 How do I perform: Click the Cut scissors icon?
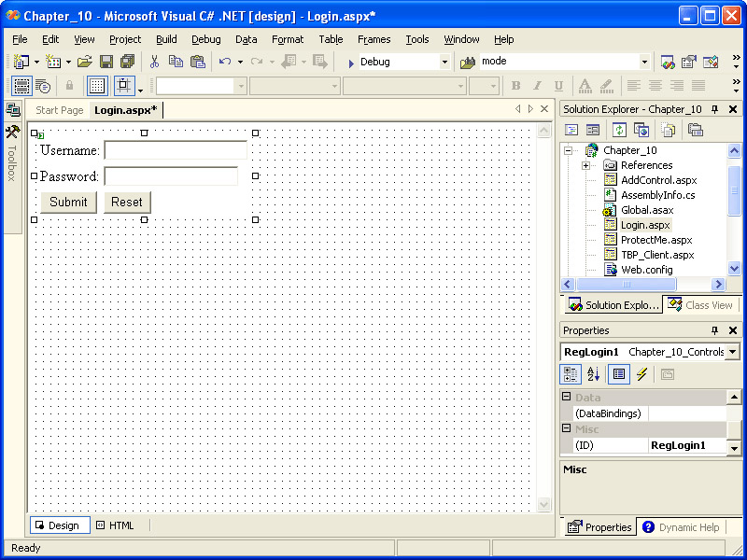click(x=154, y=62)
